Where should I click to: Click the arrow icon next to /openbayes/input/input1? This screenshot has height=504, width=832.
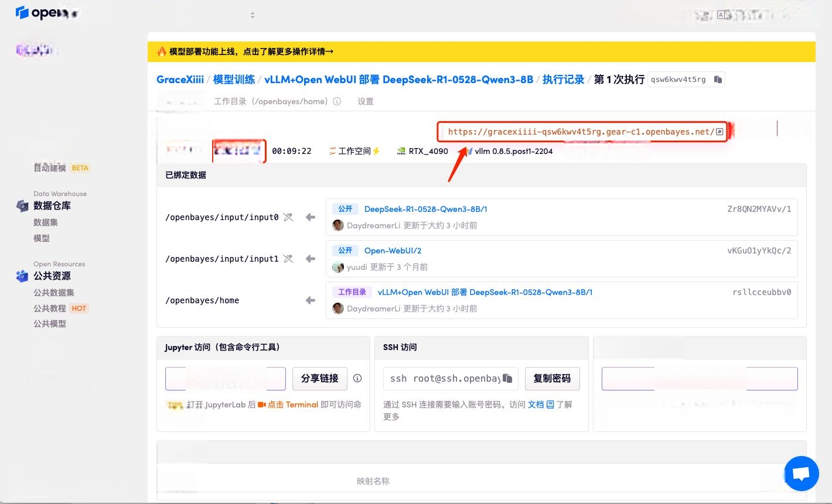tap(311, 259)
